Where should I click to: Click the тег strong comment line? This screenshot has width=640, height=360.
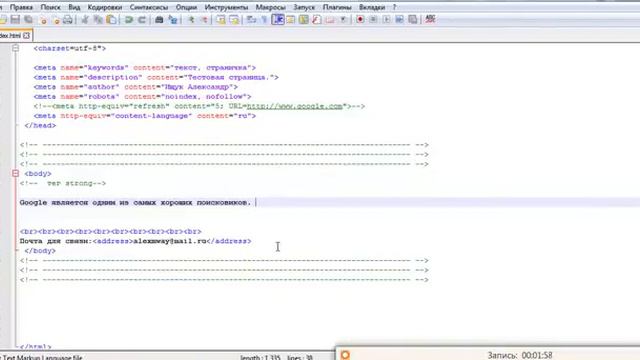[x=63, y=183]
